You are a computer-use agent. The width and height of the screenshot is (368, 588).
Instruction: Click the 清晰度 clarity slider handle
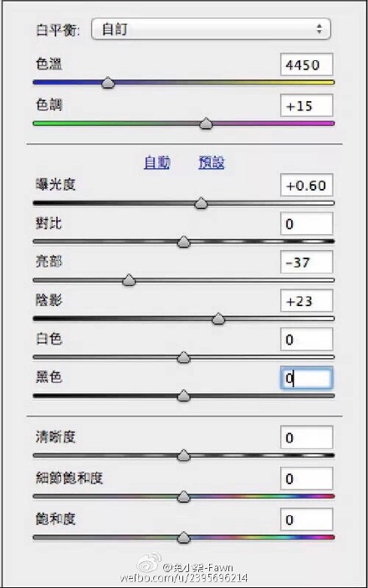[183, 456]
